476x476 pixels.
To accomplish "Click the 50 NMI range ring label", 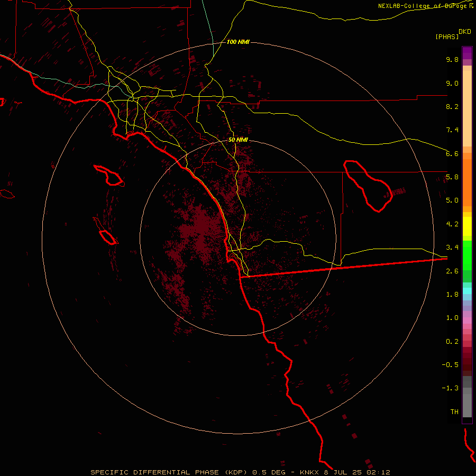I will (238, 140).
